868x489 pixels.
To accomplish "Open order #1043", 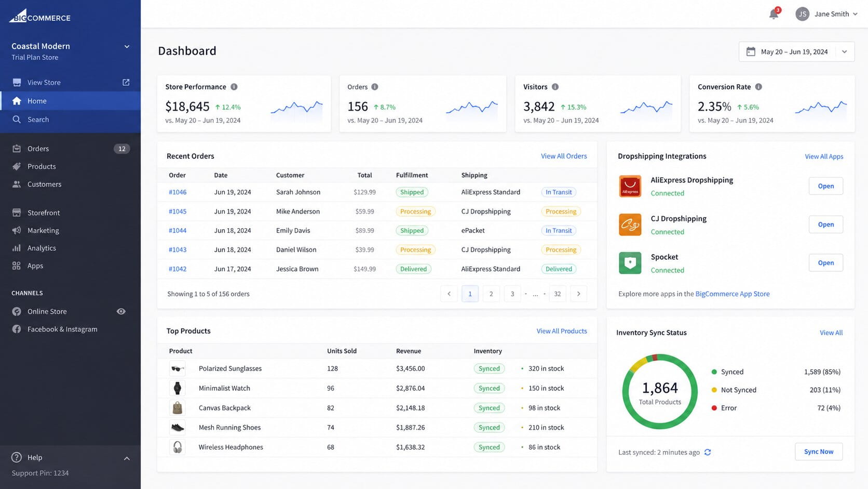I will coord(178,250).
